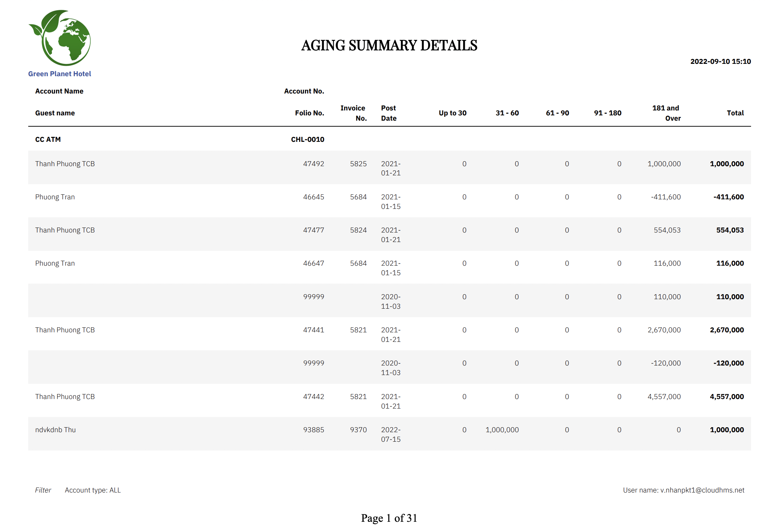The image size is (780, 532).
Task: Click account number CHL-0010
Action: coord(307,139)
